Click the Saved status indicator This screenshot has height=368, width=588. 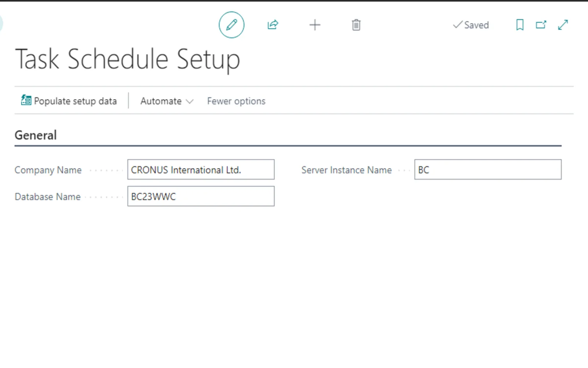(x=471, y=25)
